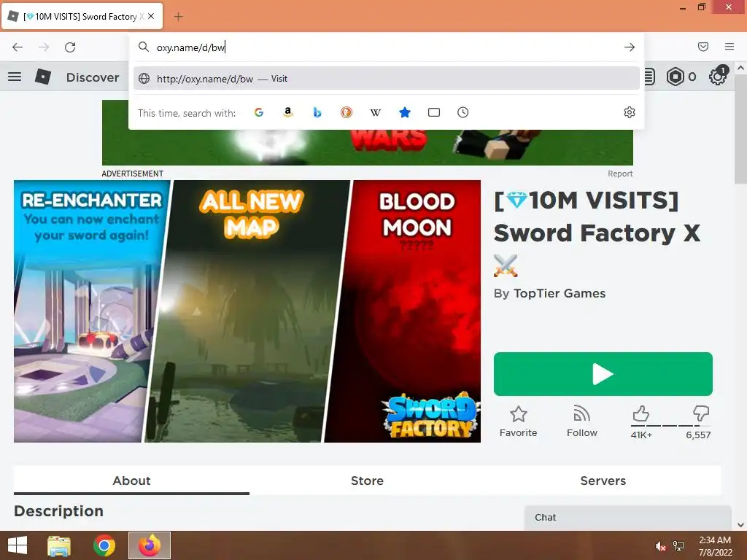The height and width of the screenshot is (560, 747).
Task: Open File Explorer from taskbar
Action: [x=59, y=545]
